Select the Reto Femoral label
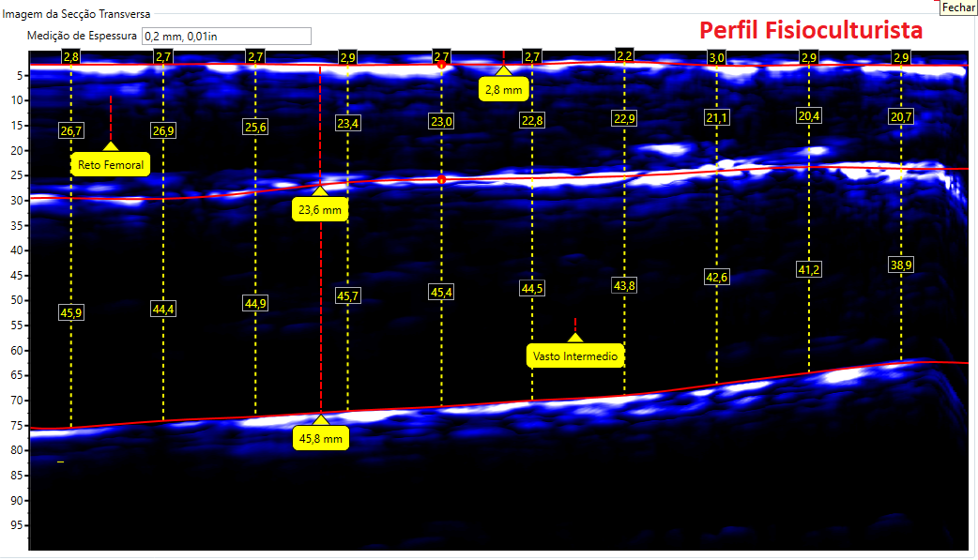Viewport: 978px width, 560px height. pyautogui.click(x=111, y=165)
